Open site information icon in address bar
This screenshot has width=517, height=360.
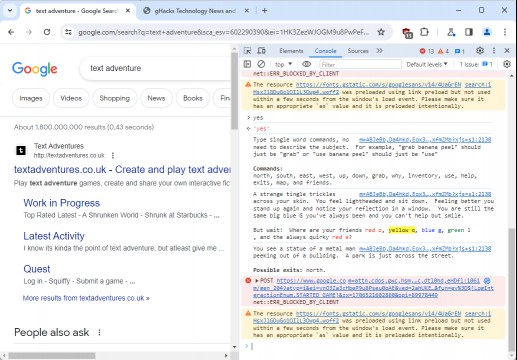point(68,32)
